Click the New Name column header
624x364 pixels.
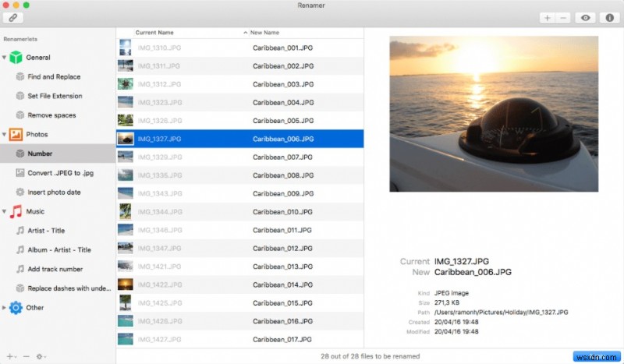pos(264,33)
